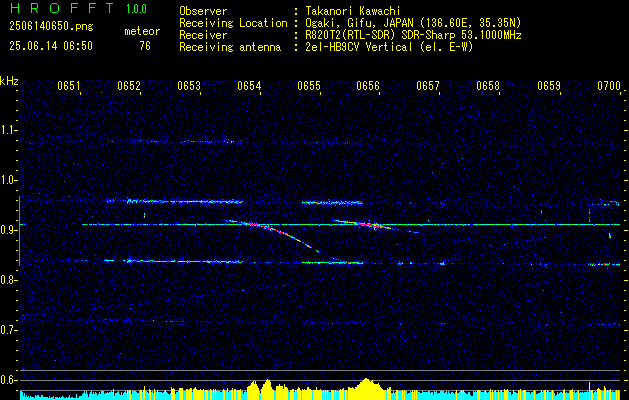Screen dimensions: 629x400
Task: Click the first yellow power peak near 0654
Action: coord(253,388)
